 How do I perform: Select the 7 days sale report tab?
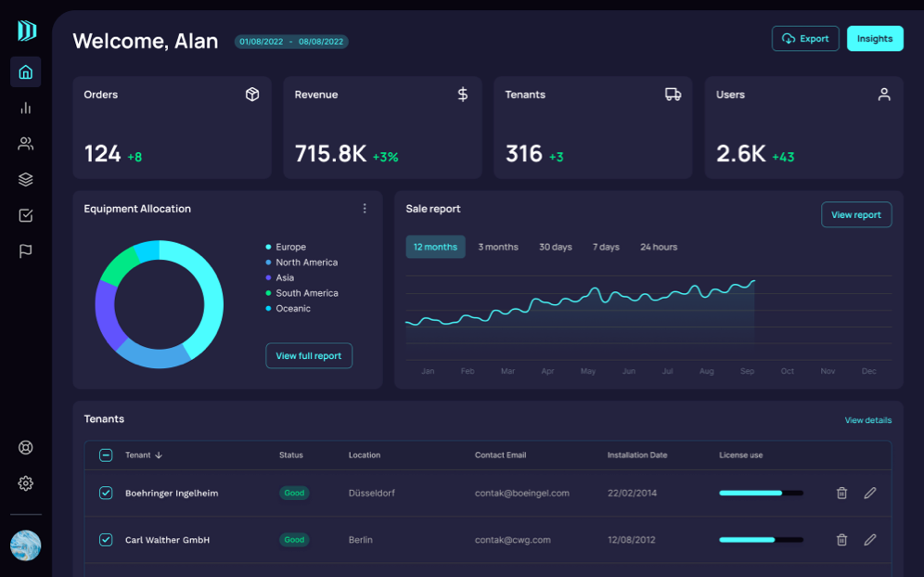606,247
